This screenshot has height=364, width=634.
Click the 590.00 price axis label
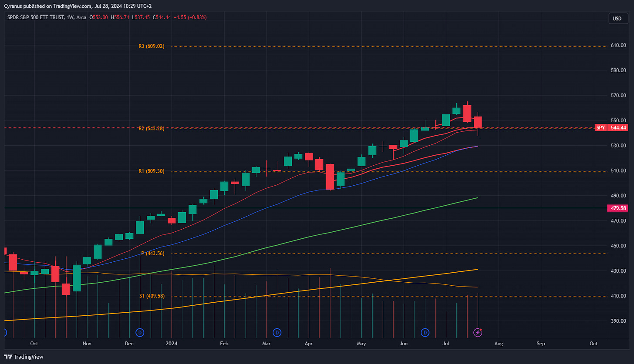[619, 70]
